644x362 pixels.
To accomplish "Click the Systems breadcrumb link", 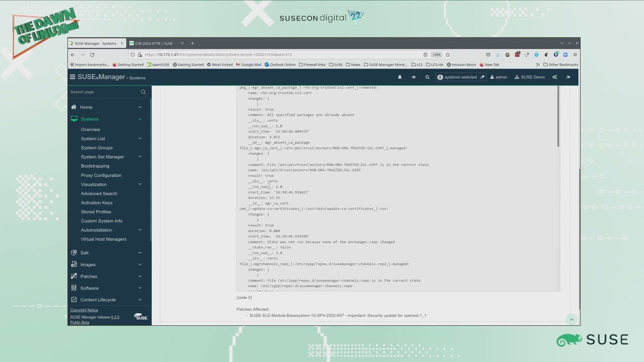I will click(137, 78).
